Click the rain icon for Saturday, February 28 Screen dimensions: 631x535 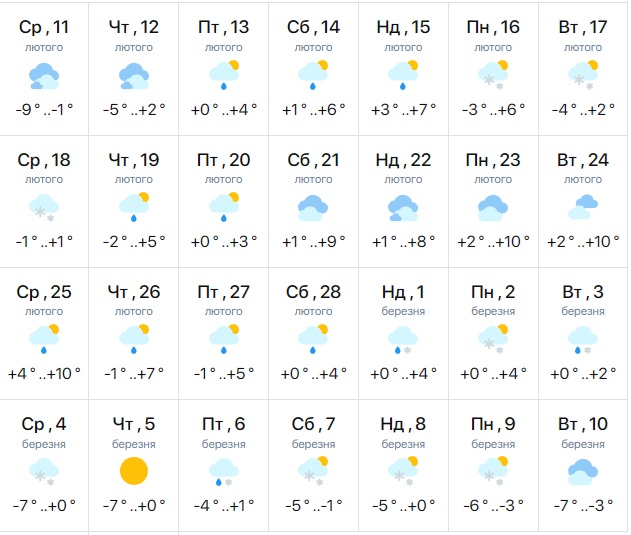(x=314, y=338)
